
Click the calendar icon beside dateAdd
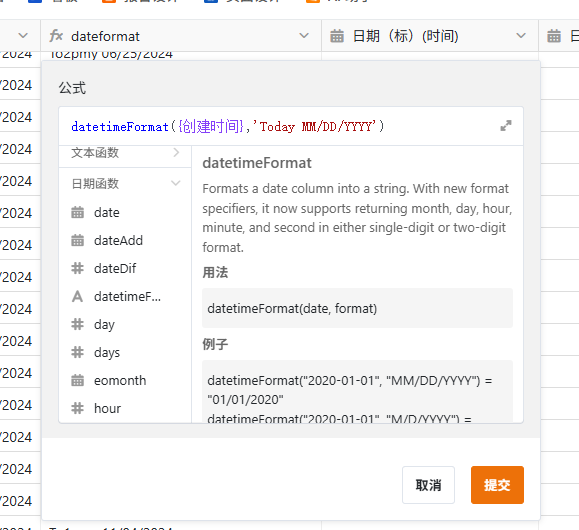coord(77,240)
